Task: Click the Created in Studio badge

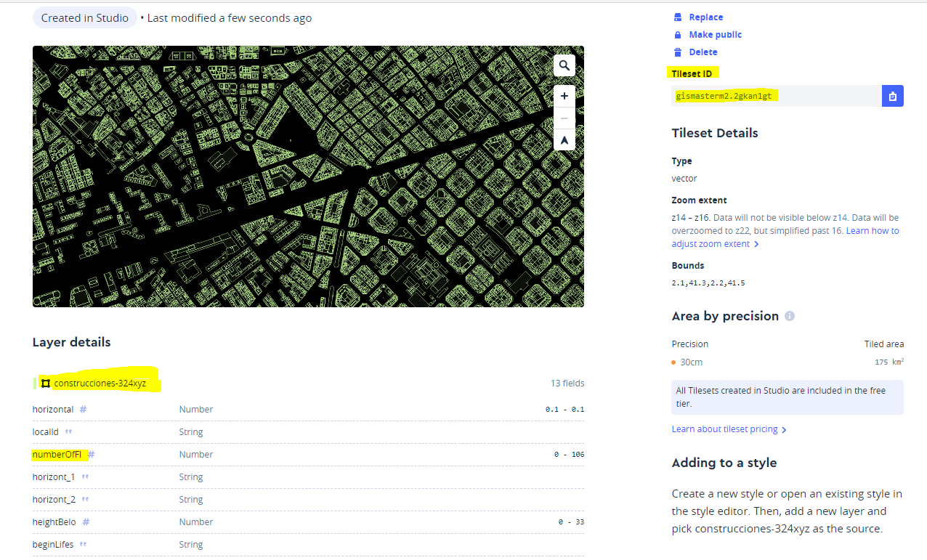Action: 85,18
